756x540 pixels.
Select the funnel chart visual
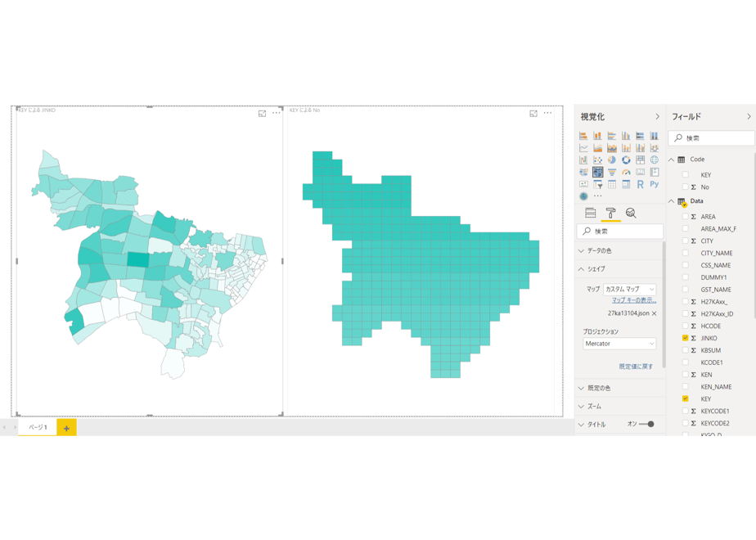pos(612,172)
